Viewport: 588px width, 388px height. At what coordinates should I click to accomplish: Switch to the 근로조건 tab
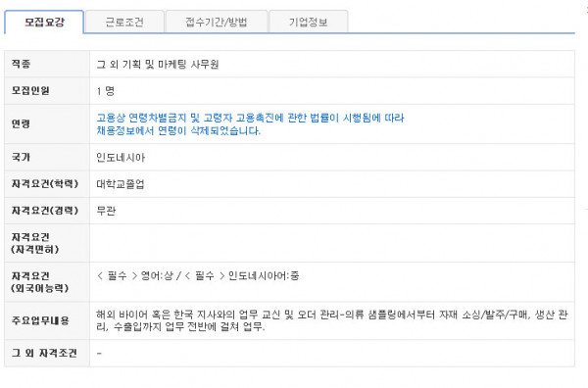[x=124, y=22]
